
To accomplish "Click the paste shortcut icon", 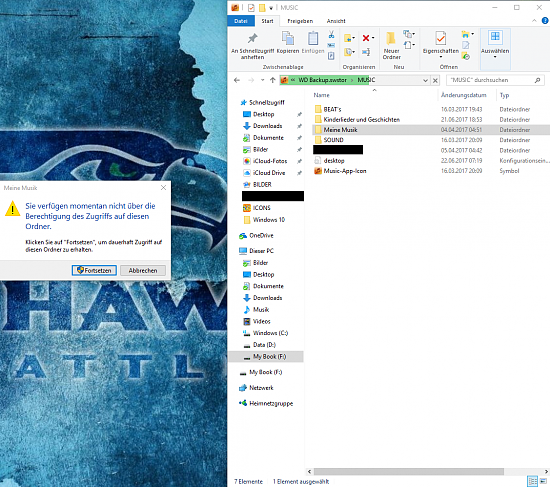I will click(331, 55).
